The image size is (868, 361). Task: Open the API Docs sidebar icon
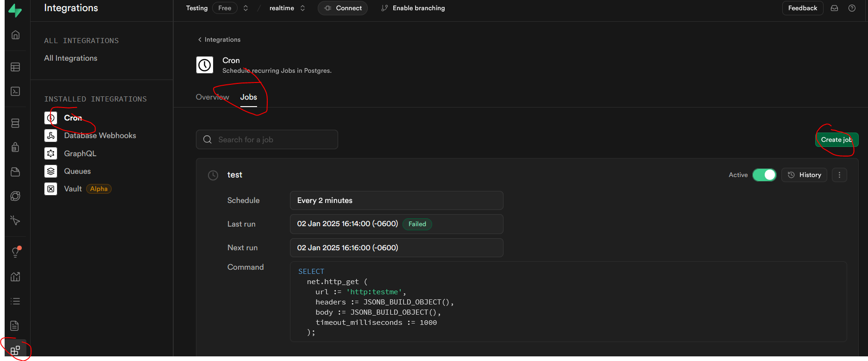[15, 326]
